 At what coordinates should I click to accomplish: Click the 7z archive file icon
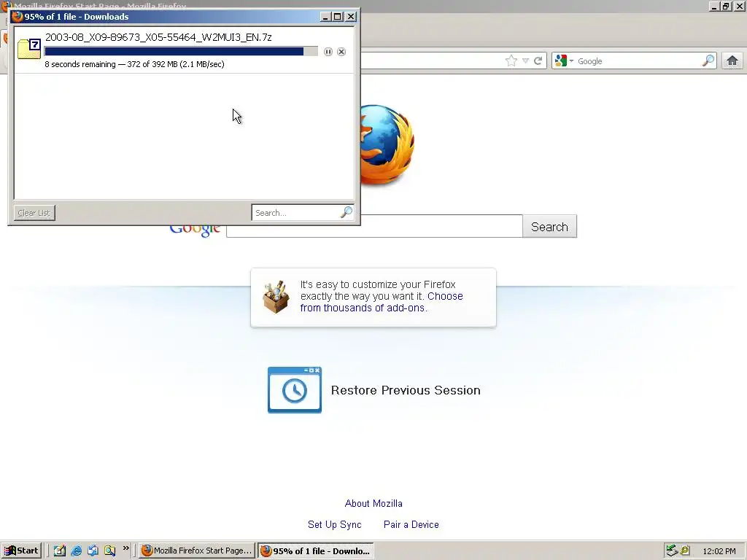tap(29, 50)
